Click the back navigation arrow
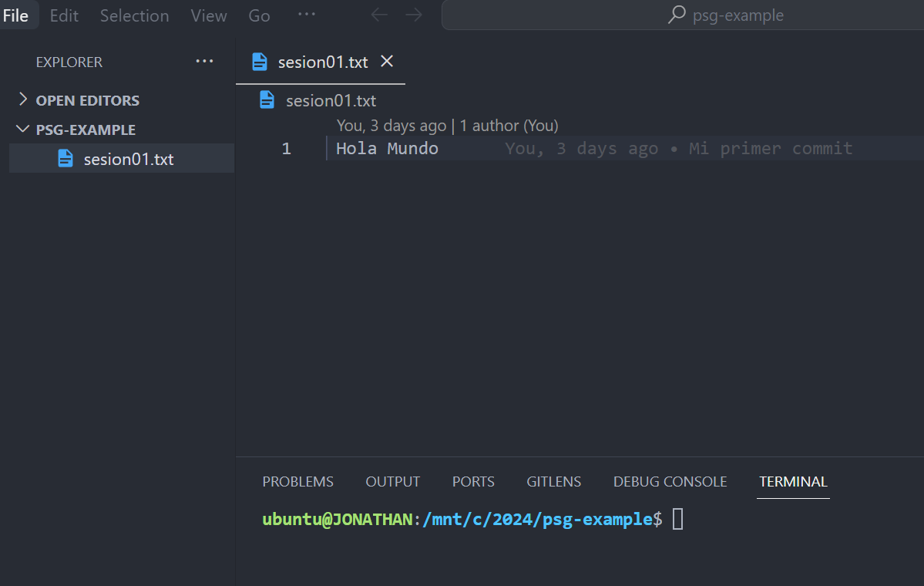Viewport: 924px width, 586px height. pos(378,15)
